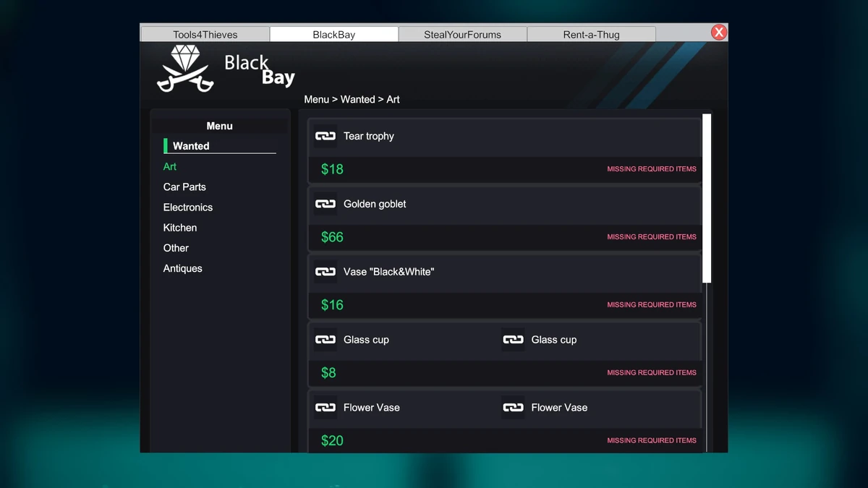Click the link icon beside Vase "Black&White"
Viewport: 868px width, 488px height.
click(325, 272)
